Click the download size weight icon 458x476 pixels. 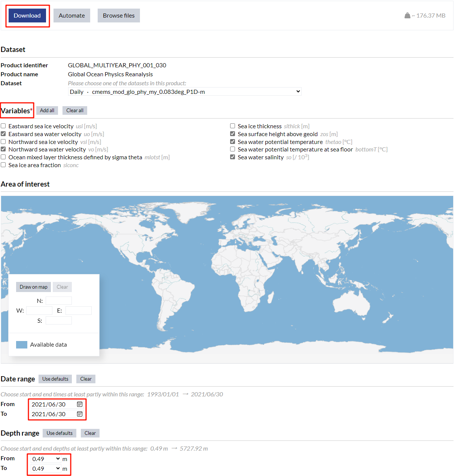tap(407, 15)
